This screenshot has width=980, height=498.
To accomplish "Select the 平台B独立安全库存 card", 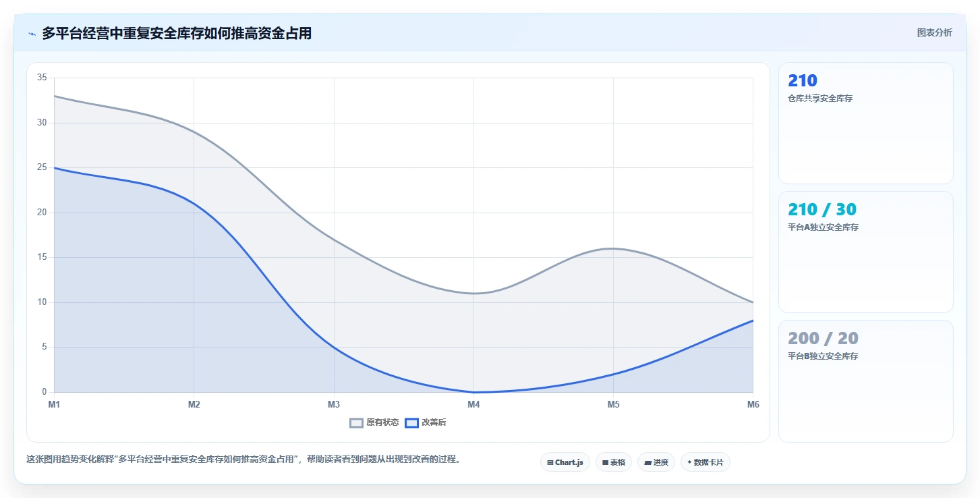I will [x=866, y=381].
